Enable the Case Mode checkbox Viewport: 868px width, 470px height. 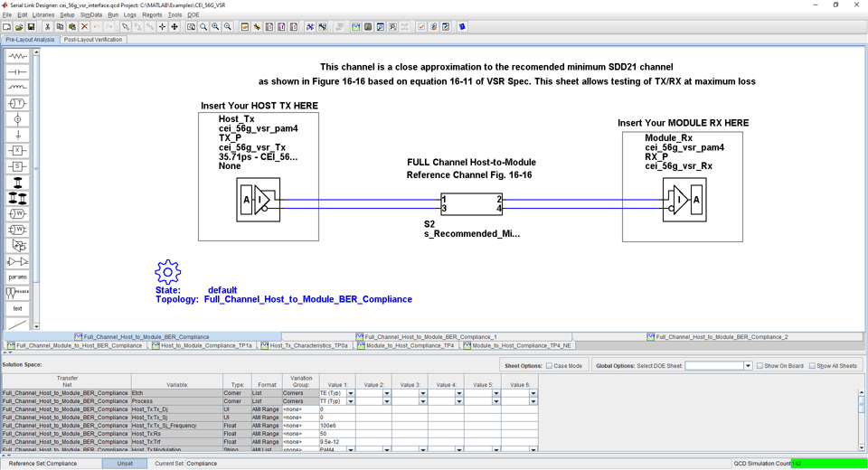(549, 366)
